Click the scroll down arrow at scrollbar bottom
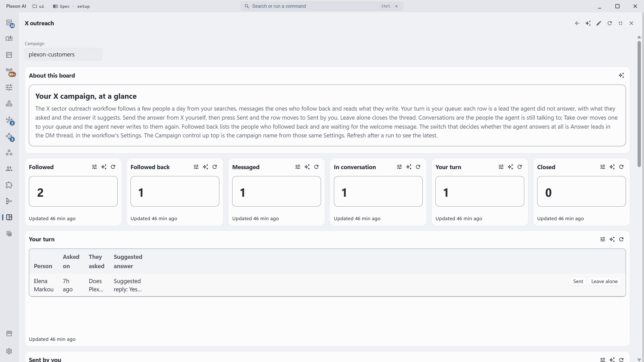Viewport: 644px width, 362px height. click(x=639, y=360)
